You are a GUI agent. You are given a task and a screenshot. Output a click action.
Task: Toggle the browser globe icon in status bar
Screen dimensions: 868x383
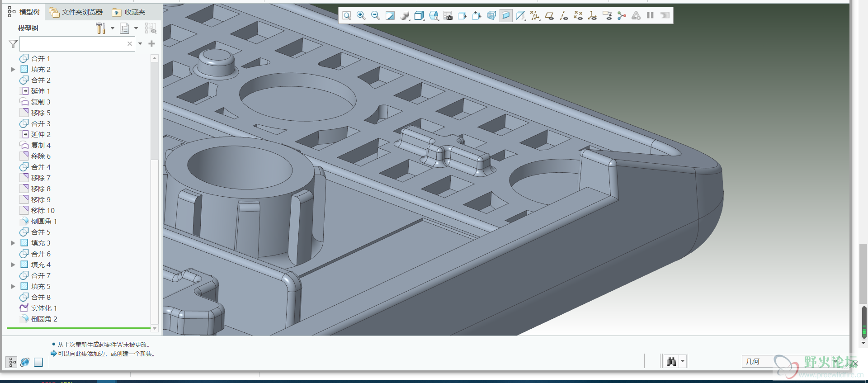click(x=25, y=362)
